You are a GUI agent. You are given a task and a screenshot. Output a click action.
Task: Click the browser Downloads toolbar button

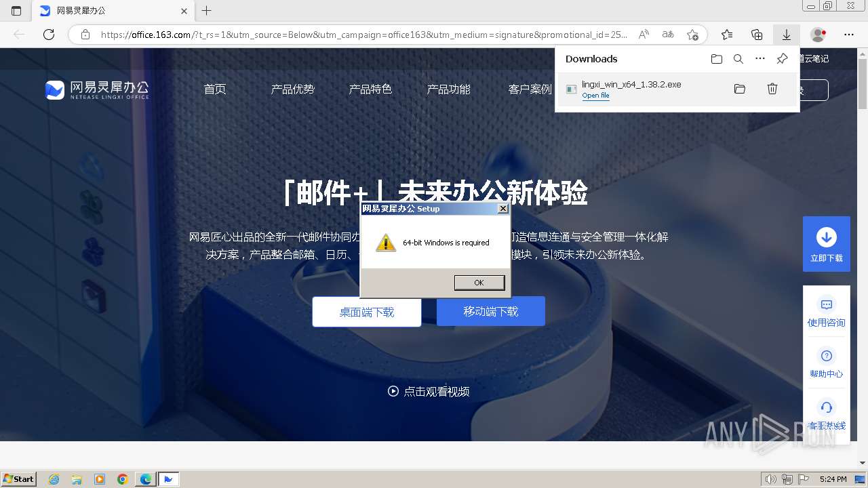point(786,35)
